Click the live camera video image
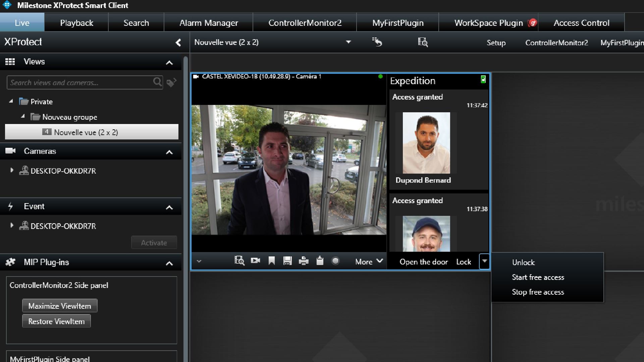The image size is (644, 362). pyautogui.click(x=289, y=170)
